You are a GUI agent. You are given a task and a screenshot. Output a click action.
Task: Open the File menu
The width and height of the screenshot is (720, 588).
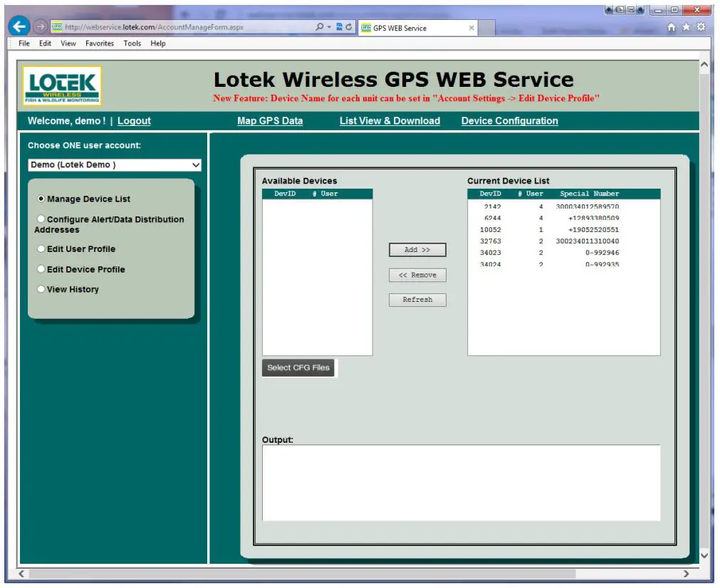point(24,43)
